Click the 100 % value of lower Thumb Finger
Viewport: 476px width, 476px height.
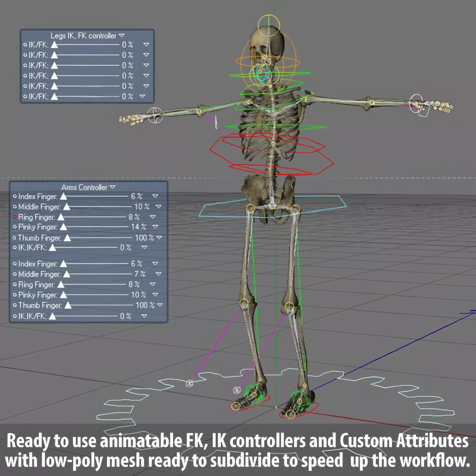tap(145, 305)
